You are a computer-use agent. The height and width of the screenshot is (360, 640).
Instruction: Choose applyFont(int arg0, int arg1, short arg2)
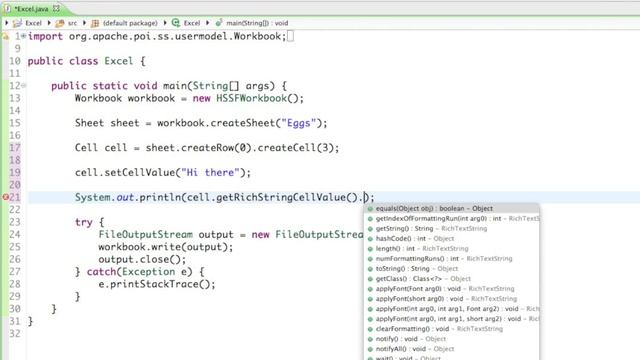(451, 319)
